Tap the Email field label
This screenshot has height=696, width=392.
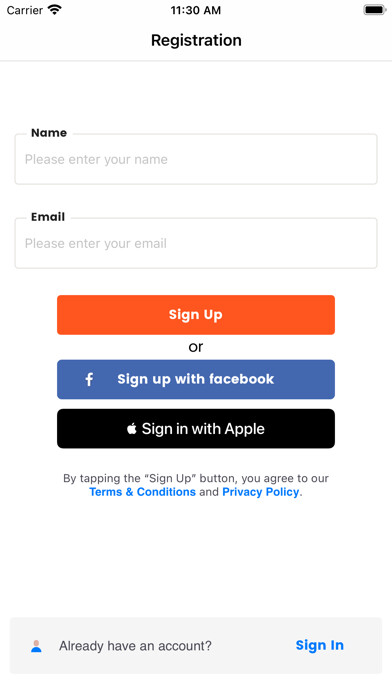click(48, 217)
